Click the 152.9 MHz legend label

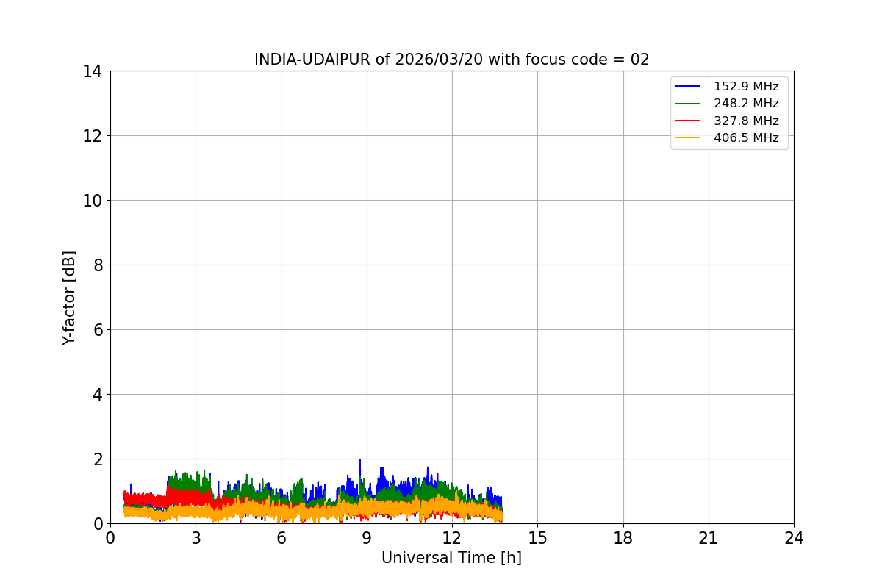(x=746, y=87)
